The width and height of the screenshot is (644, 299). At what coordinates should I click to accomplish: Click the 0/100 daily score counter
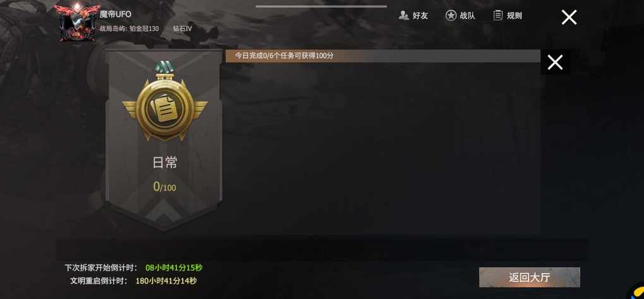pos(165,187)
